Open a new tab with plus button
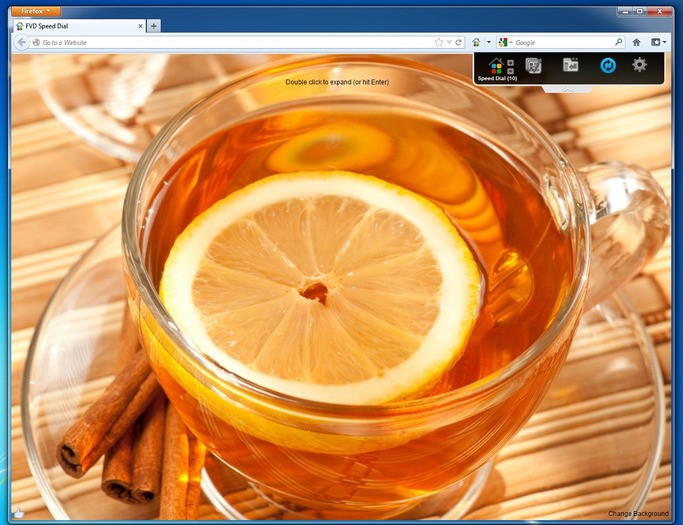Viewport: 683px width, 525px height. coord(153,26)
